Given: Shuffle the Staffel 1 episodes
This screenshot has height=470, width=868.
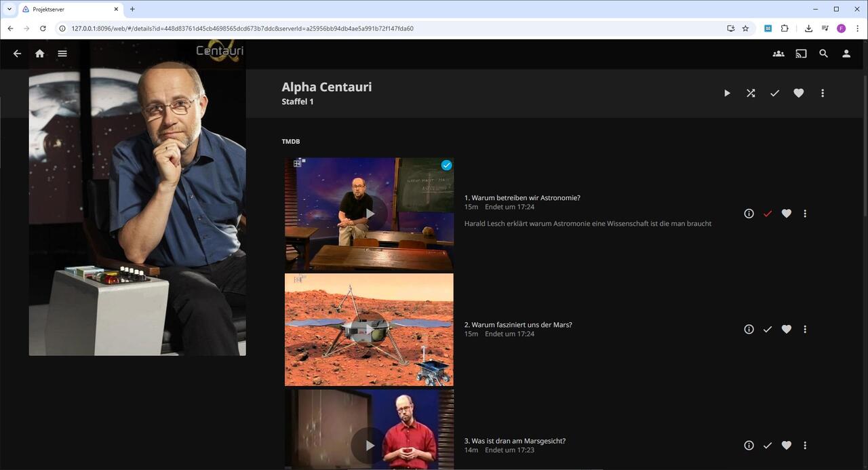Looking at the screenshot, I should [751, 94].
